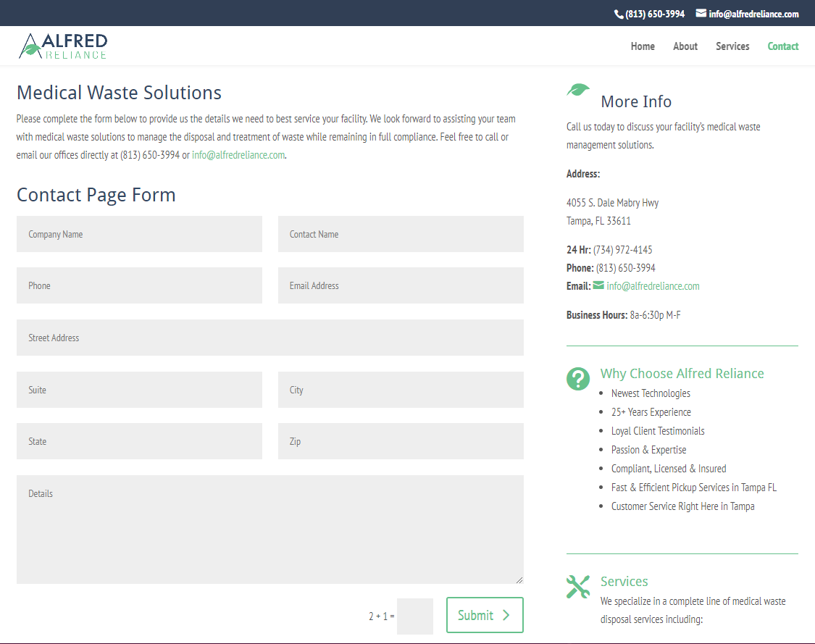815x644 pixels.
Task: Click the More Info heading
Action: [x=636, y=101]
